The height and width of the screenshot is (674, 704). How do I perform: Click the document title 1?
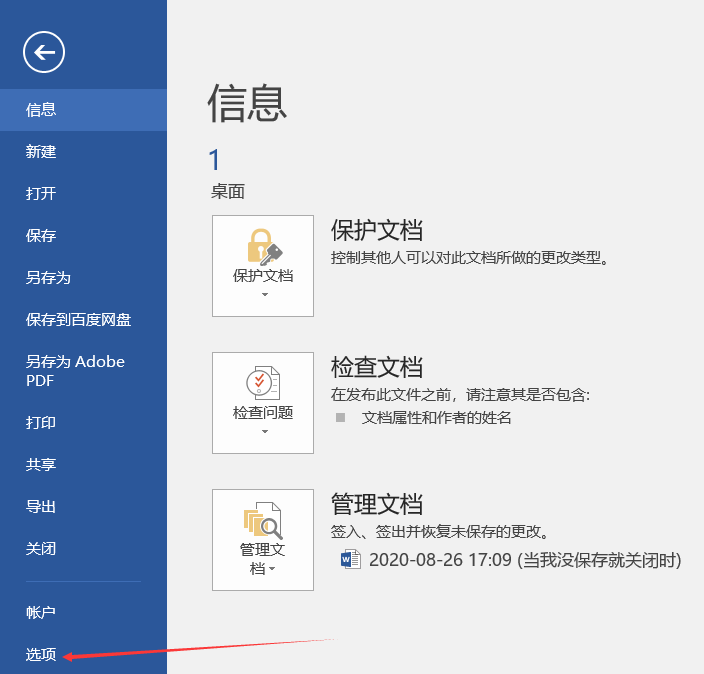[x=215, y=160]
